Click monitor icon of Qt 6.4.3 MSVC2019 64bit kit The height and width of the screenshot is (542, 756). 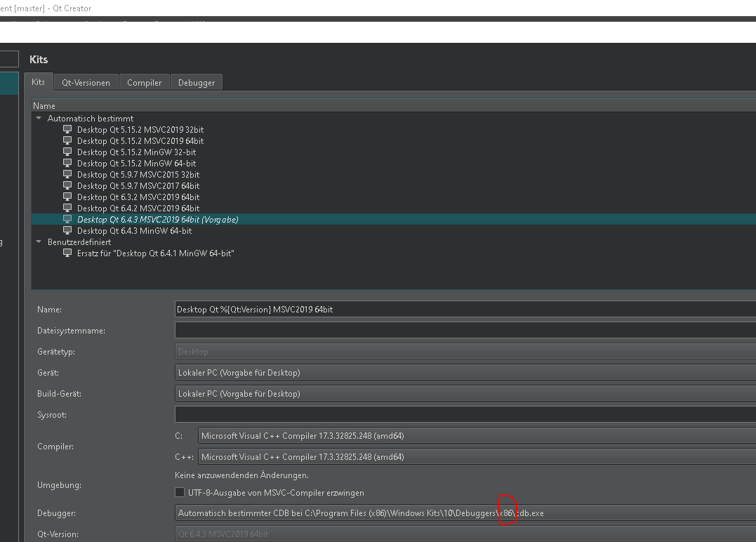(67, 219)
